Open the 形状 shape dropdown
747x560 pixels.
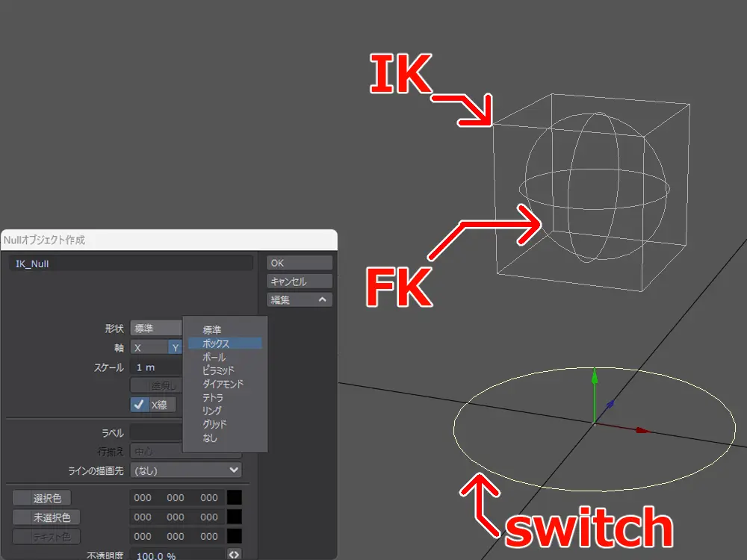[x=155, y=328]
